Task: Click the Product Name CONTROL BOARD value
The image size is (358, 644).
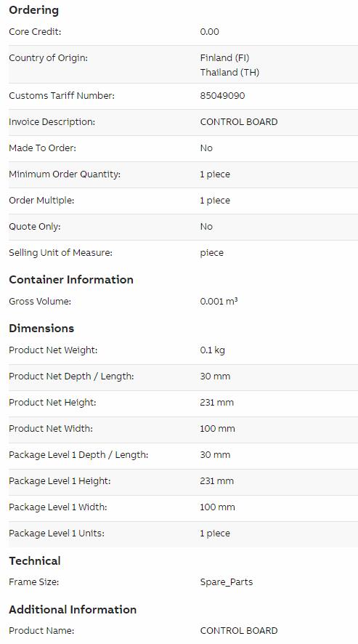Action: point(239,631)
